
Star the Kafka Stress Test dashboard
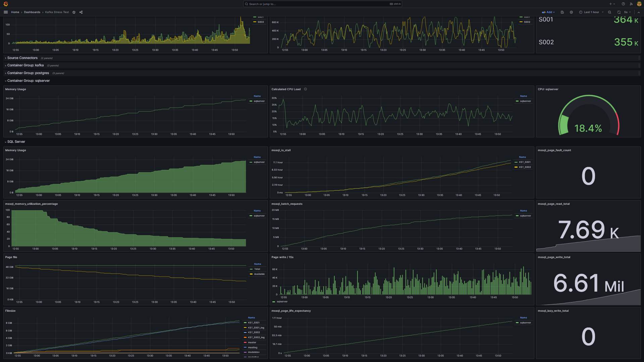(74, 12)
